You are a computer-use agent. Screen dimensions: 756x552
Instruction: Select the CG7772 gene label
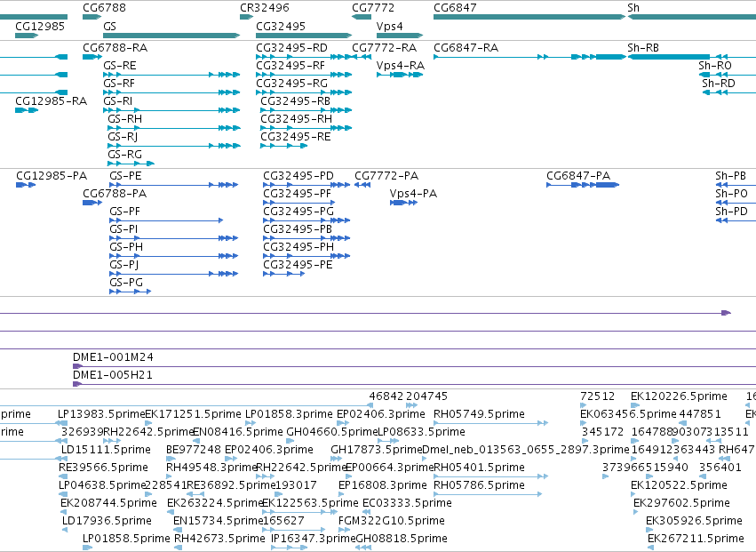[373, 8]
